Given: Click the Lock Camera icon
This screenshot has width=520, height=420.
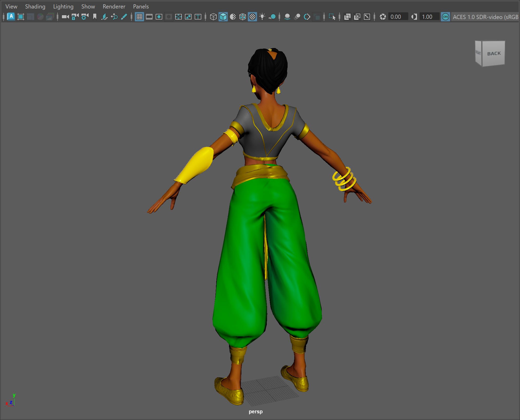Looking at the screenshot, I should point(75,17).
